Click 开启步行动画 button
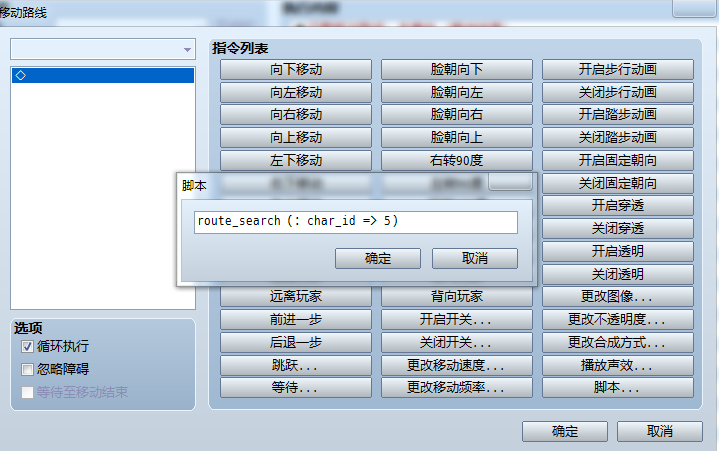 618,70
